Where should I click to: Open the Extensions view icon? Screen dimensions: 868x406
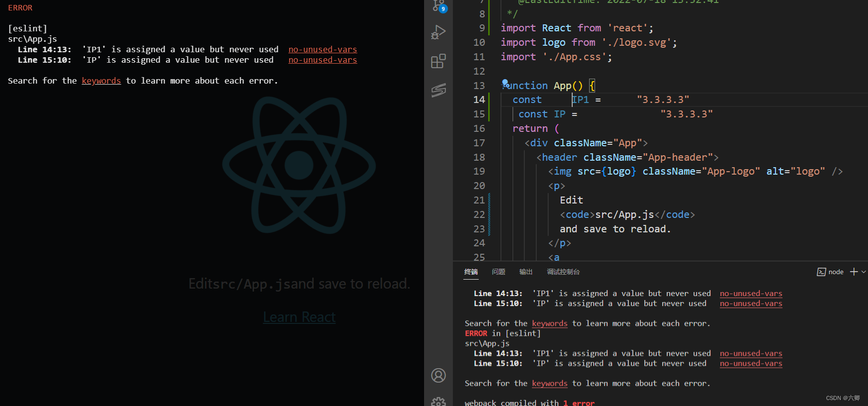(438, 61)
